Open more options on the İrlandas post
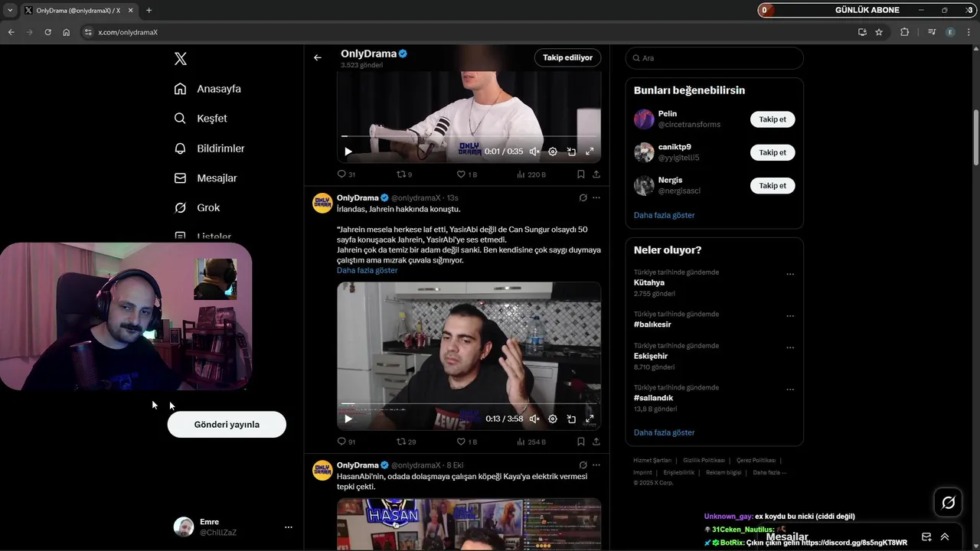The width and height of the screenshot is (980, 551). pos(596,197)
